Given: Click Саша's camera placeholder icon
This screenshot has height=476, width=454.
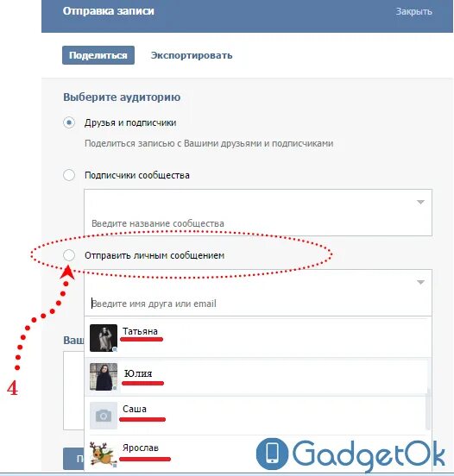Looking at the screenshot, I should pos(104,416).
